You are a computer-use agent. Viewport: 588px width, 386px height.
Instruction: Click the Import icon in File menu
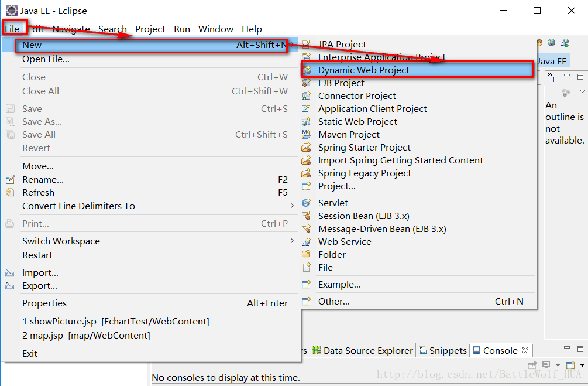coord(10,273)
